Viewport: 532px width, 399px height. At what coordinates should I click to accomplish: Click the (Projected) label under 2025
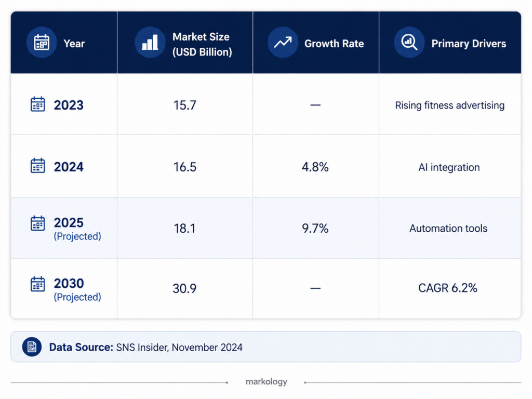pyautogui.click(x=77, y=236)
